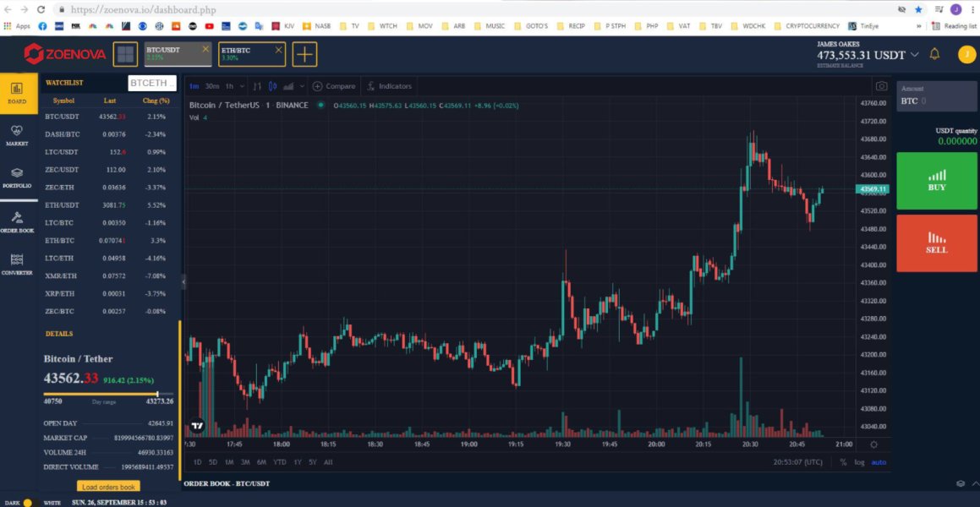
Task: Click the red SELL button
Action: coord(936,243)
